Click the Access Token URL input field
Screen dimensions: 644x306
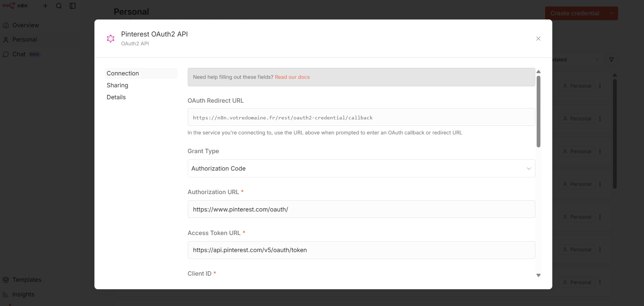click(361, 250)
